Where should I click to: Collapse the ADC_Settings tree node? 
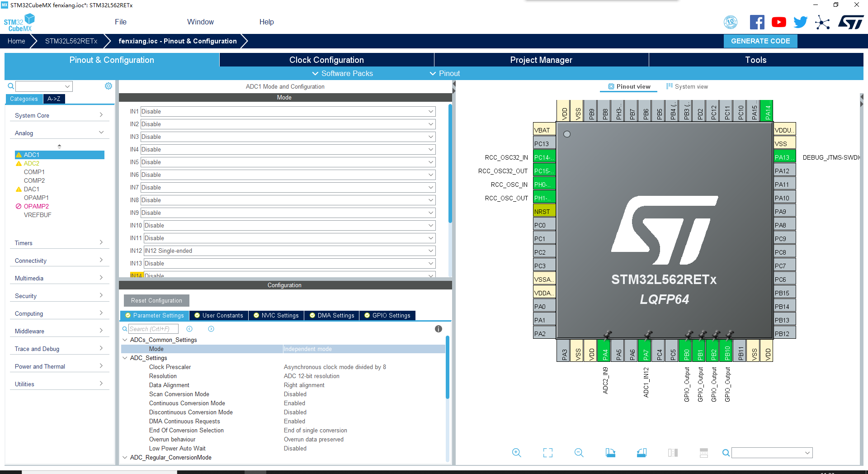pyautogui.click(x=125, y=358)
